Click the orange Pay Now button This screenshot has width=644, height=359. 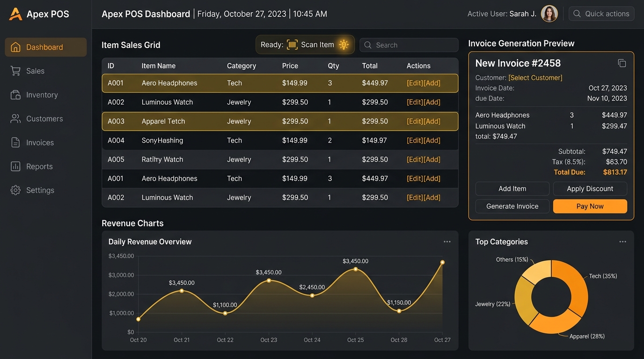(590, 206)
